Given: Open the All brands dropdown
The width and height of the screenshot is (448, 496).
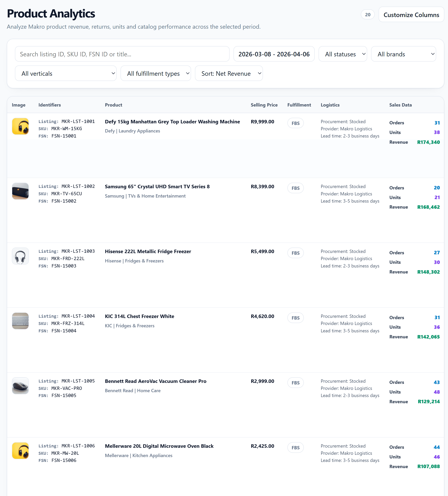Looking at the screenshot, I should click(403, 54).
